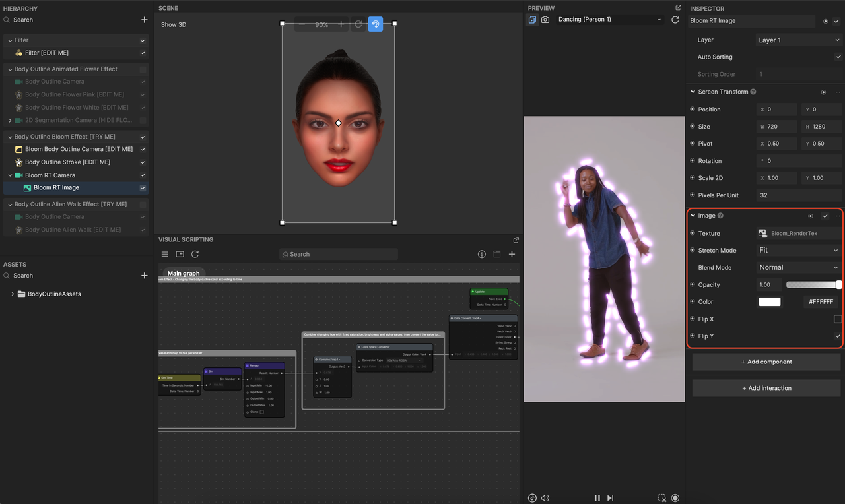Start recording the preview
This screenshot has width=845, height=504.
click(x=675, y=498)
